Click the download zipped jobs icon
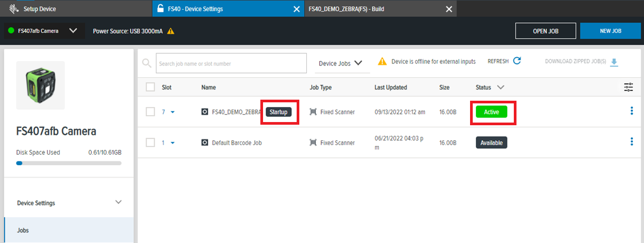The image size is (644, 243). pos(614,62)
